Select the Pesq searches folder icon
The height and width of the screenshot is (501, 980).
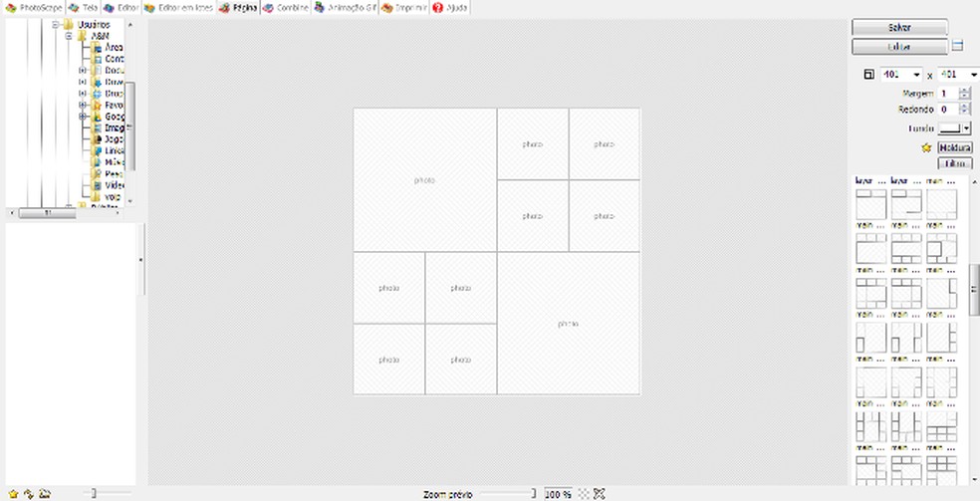97,173
